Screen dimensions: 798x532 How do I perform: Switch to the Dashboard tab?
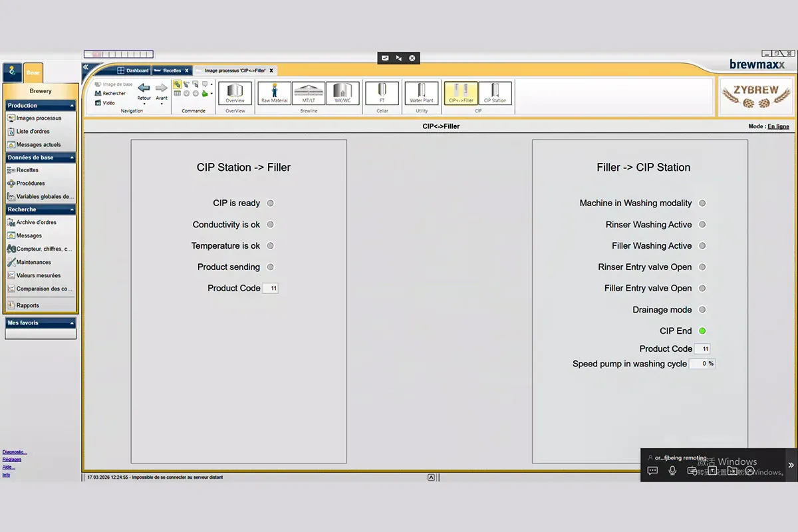pyautogui.click(x=133, y=70)
